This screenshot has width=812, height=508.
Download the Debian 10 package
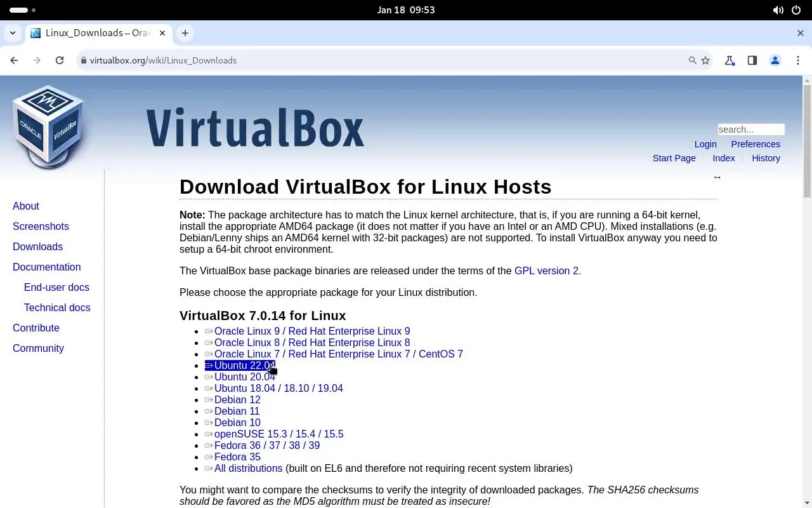pyautogui.click(x=233, y=422)
